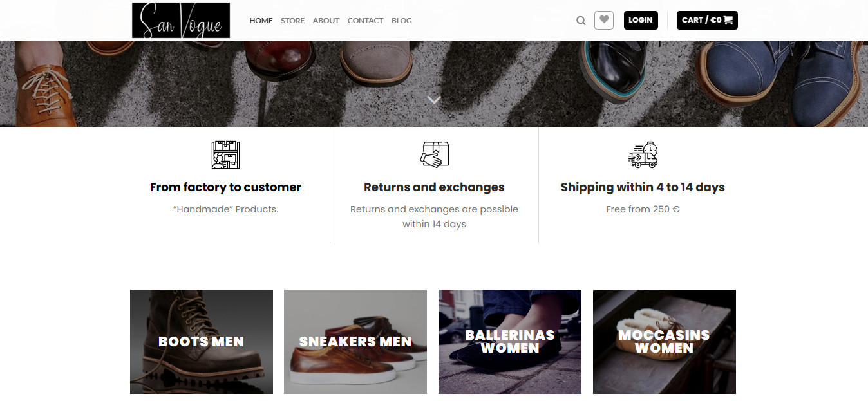Go to the Home menu item
The image size is (868, 401).
(261, 21)
